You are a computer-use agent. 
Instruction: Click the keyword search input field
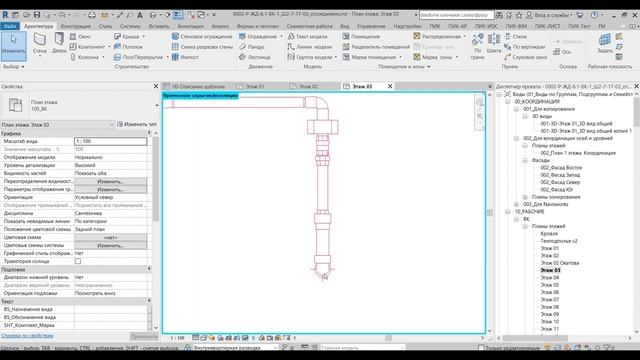point(456,15)
